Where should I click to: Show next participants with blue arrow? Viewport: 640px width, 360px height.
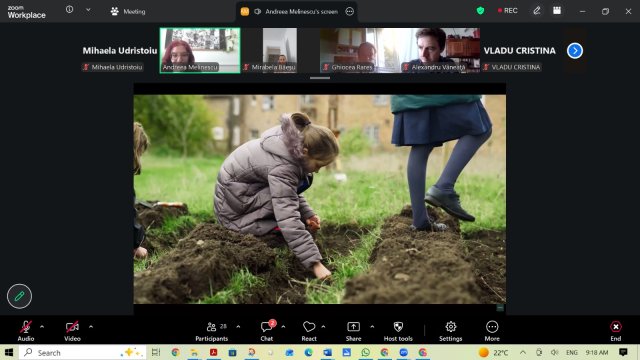pyautogui.click(x=575, y=51)
